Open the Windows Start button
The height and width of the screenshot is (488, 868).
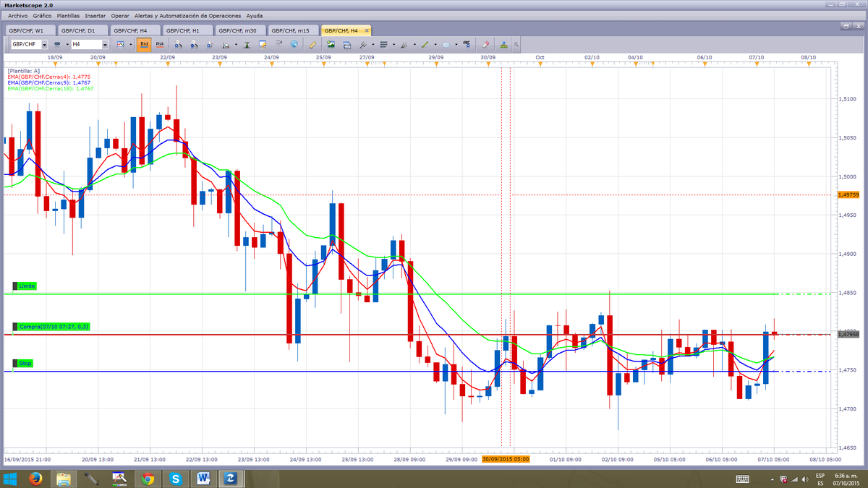11,479
